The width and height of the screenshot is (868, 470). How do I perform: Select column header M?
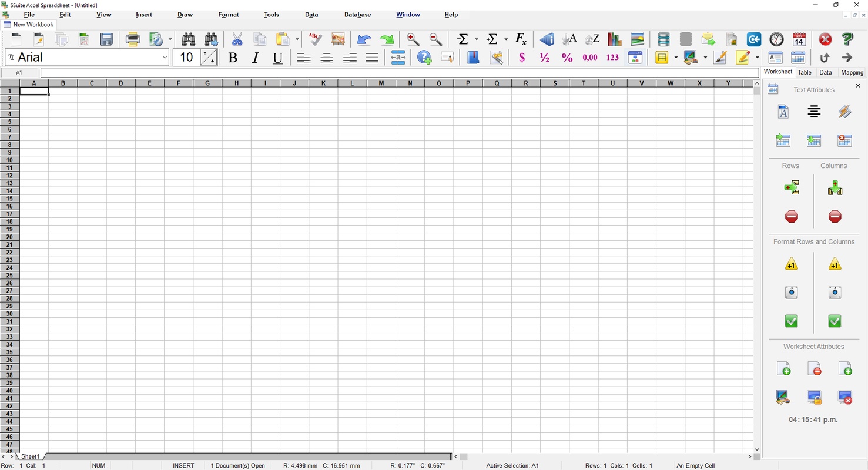coord(381,83)
